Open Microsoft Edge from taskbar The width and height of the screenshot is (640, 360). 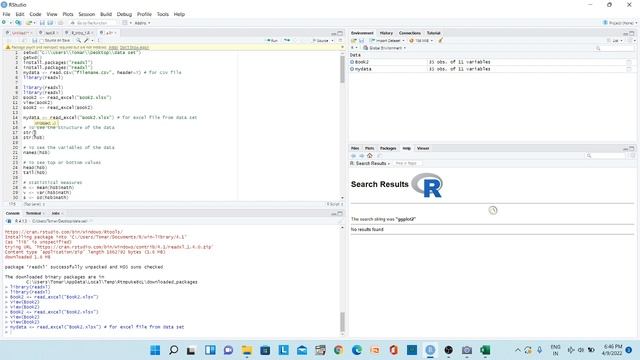[357, 350]
